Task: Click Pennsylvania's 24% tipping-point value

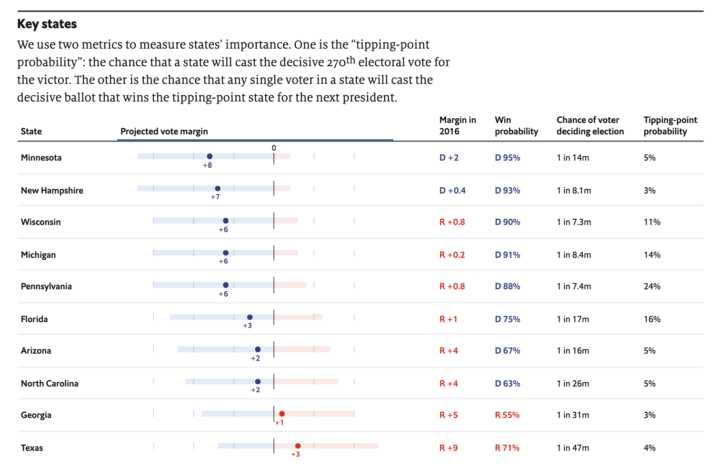Action: pyautogui.click(x=652, y=287)
